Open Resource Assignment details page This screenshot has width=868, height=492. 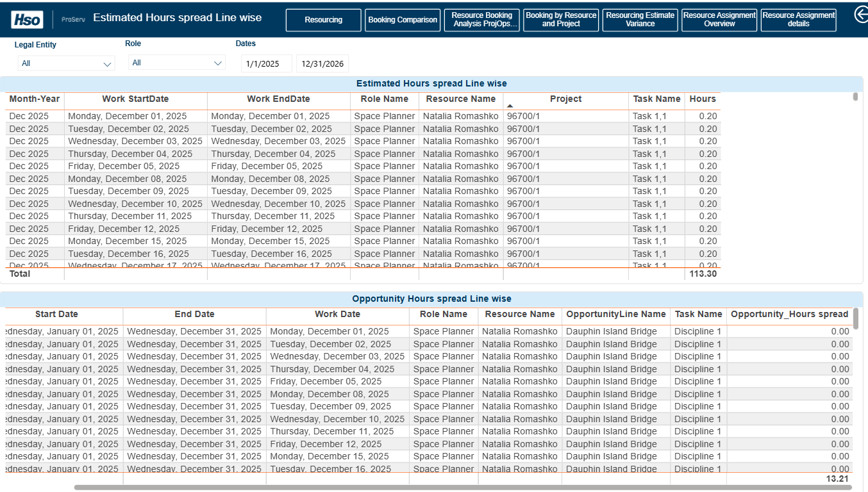798,20
